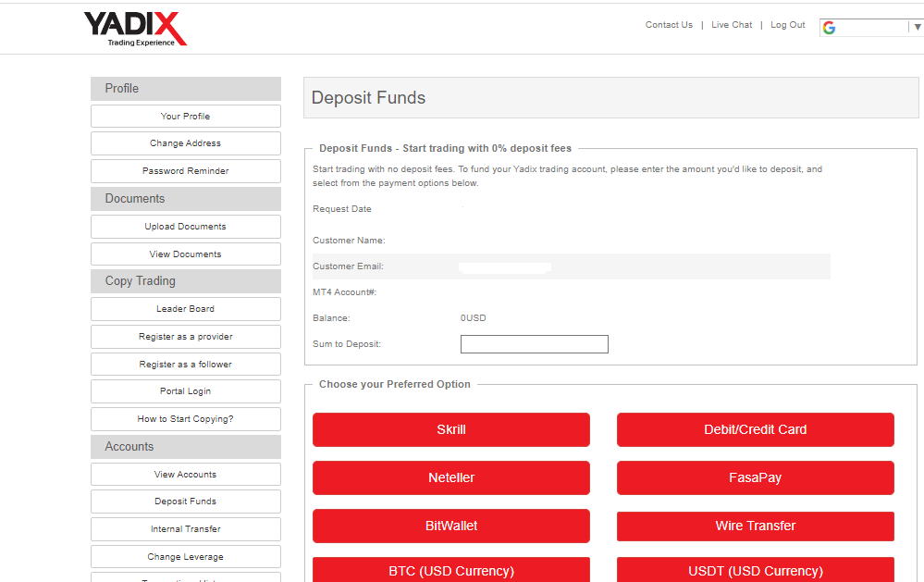Open the Google language dropdown arrow

[x=917, y=27]
